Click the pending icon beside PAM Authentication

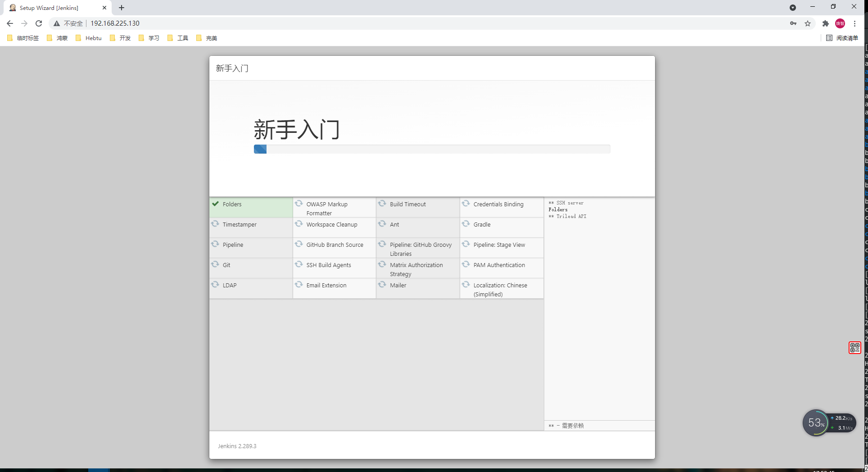pos(466,264)
